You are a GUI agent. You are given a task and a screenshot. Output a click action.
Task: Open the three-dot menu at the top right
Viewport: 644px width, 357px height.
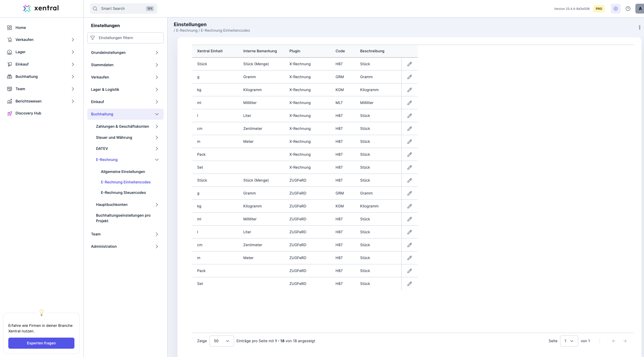click(639, 27)
